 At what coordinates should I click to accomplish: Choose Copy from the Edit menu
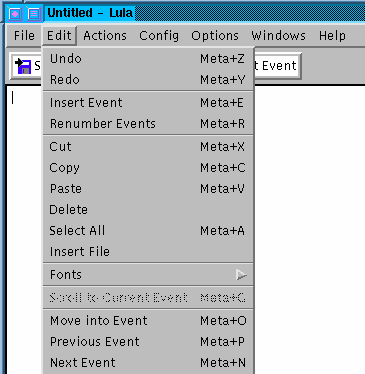tap(148, 168)
